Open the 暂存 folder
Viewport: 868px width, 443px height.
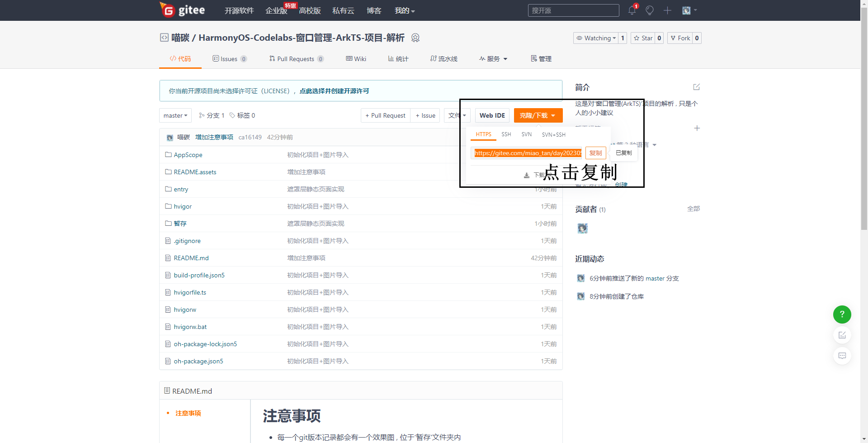(180, 224)
